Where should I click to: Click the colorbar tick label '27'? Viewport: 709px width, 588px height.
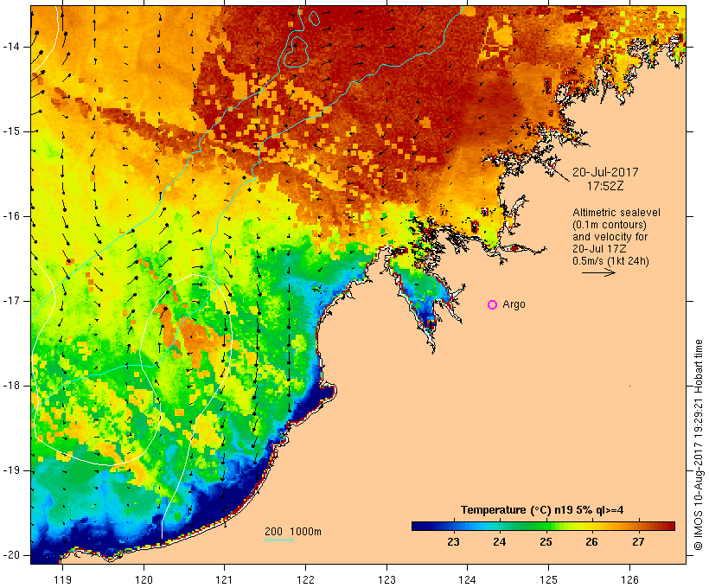point(637,542)
